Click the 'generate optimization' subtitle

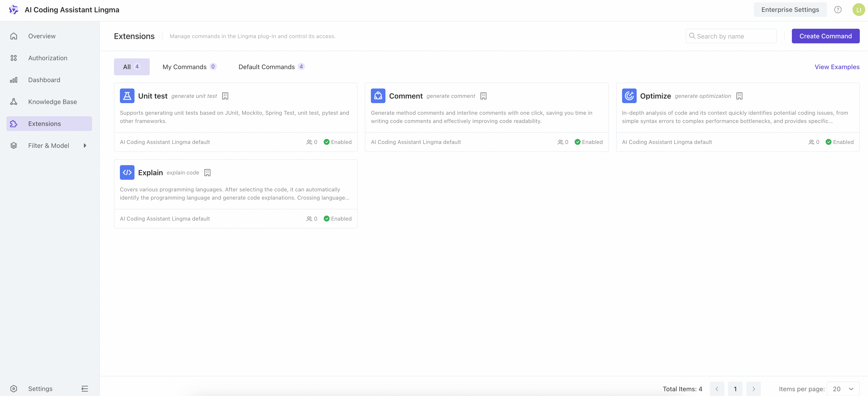tap(703, 96)
